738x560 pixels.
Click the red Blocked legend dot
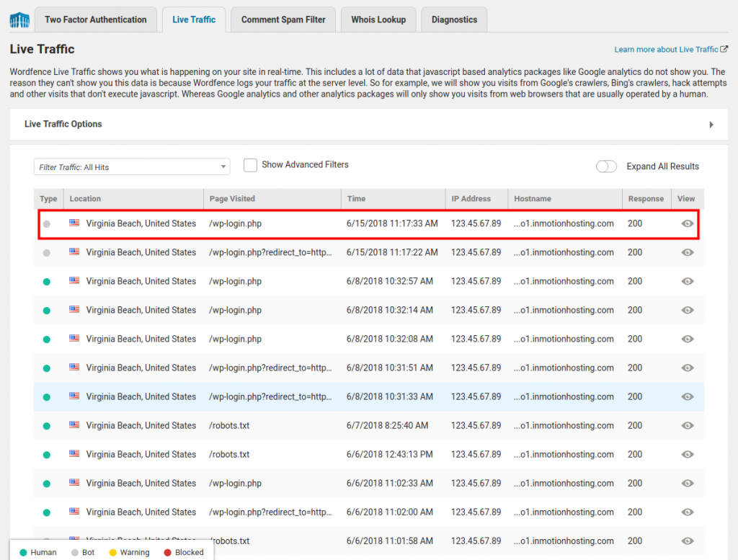168,553
